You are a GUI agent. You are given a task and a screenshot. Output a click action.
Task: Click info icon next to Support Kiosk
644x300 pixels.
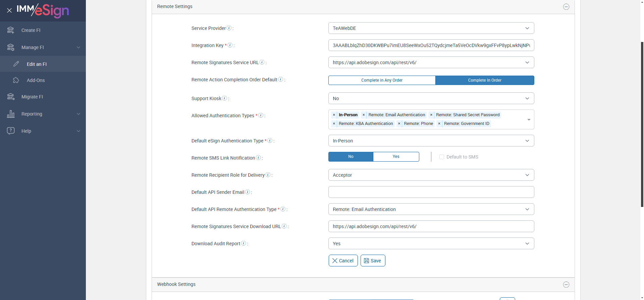pos(225,98)
